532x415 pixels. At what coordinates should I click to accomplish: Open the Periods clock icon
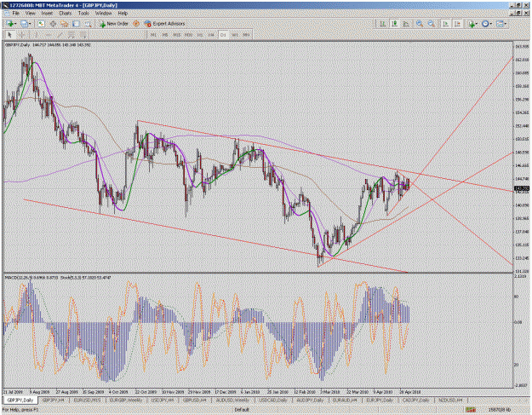485,24
